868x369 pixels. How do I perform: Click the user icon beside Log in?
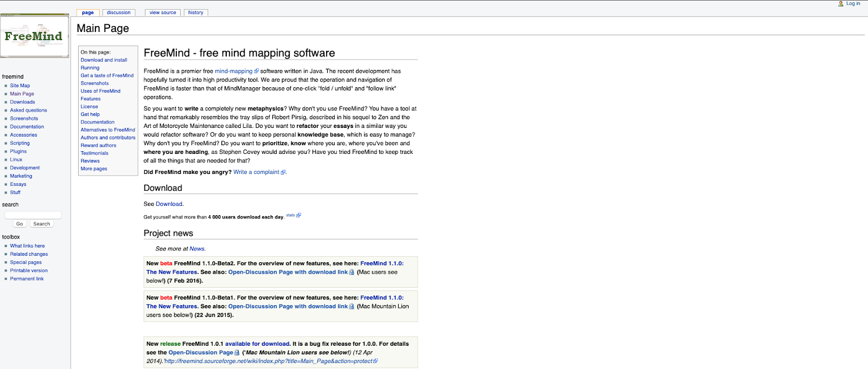pos(841,4)
